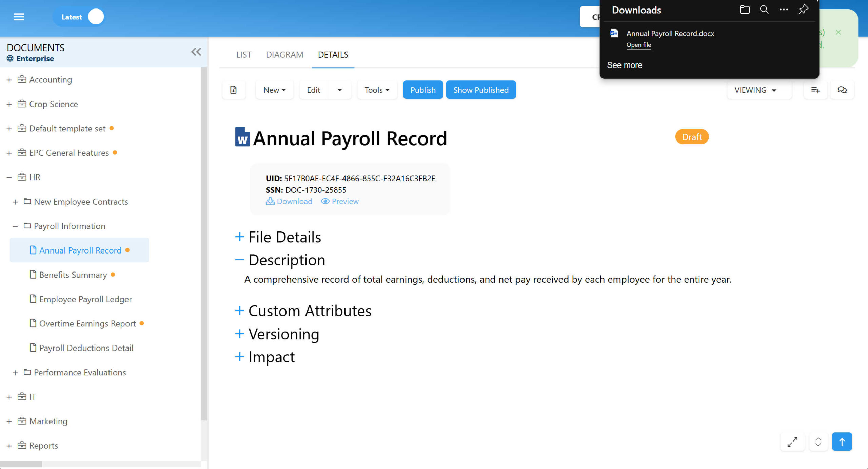Open the VIEWING mode dropdown

click(755, 90)
